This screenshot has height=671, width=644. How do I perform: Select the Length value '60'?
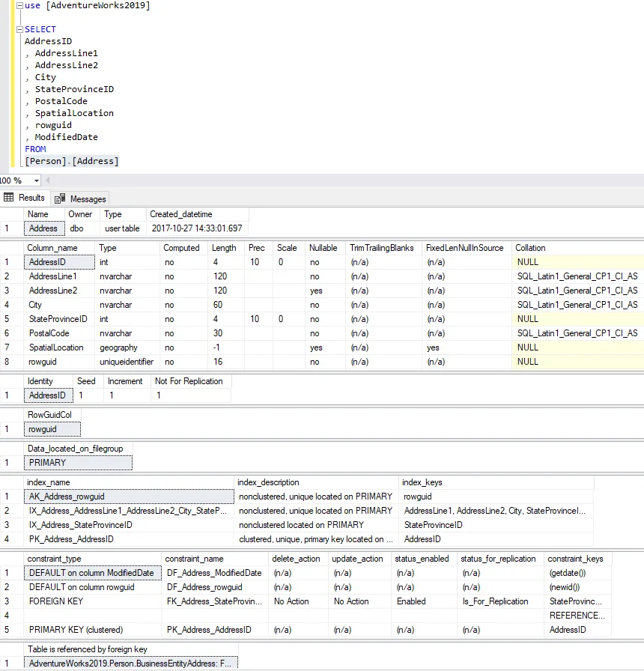(226, 305)
